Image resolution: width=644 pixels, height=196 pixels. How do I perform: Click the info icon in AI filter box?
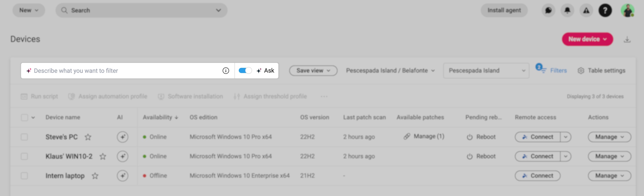click(225, 71)
